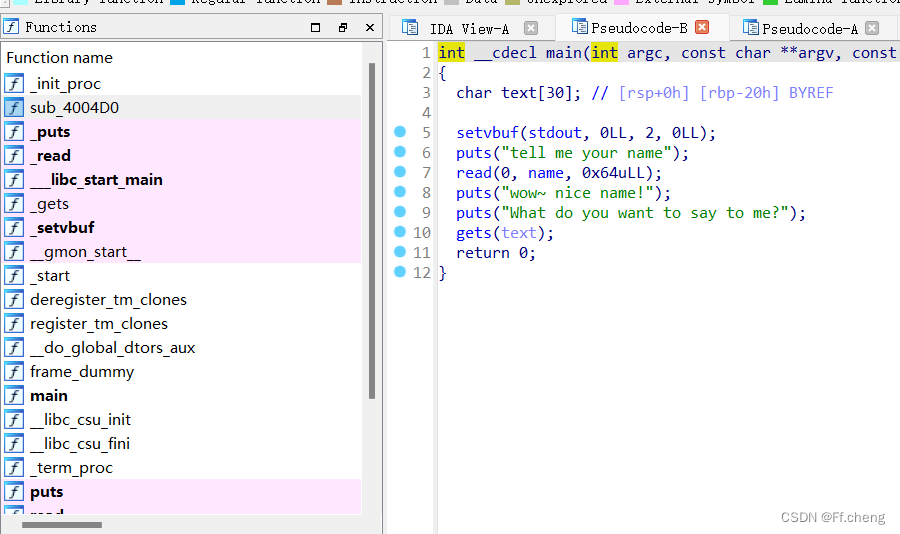This screenshot has height=534, width=900.
Task: Click the __do_global_dtors_aux function icon
Action: (14, 348)
